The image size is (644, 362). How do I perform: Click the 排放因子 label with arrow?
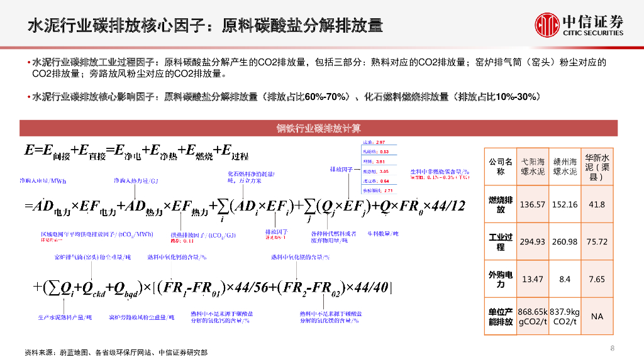pyautogui.click(x=341, y=169)
